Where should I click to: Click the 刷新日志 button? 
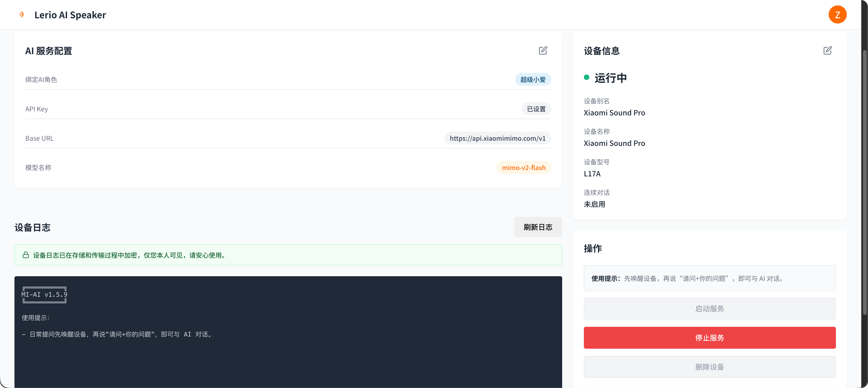point(538,227)
